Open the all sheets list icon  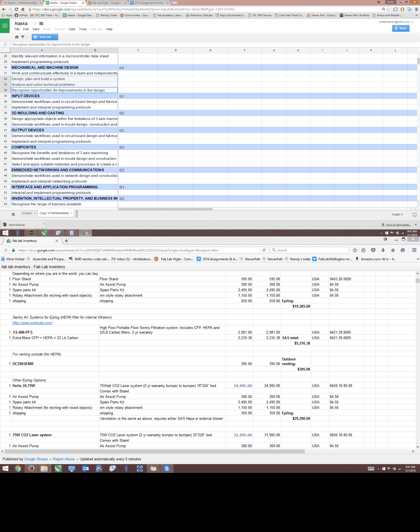coord(13,214)
